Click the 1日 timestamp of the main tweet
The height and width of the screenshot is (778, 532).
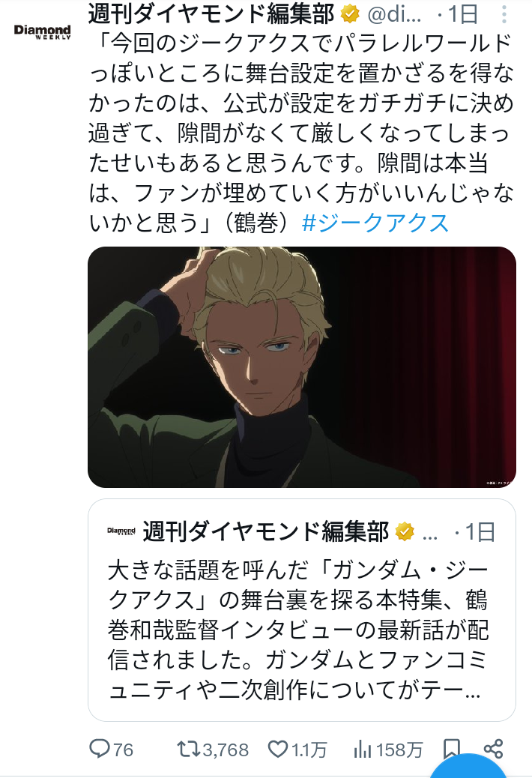(463, 14)
